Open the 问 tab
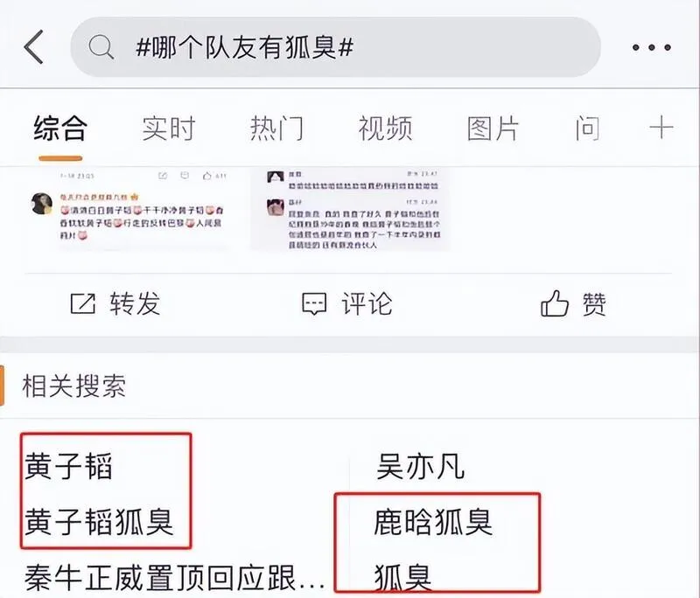The width and height of the screenshot is (700, 598). coord(587,129)
